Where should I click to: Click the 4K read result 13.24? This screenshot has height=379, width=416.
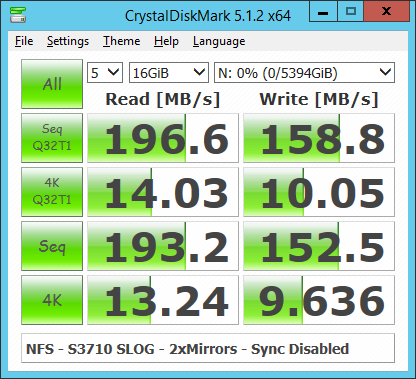tap(163, 300)
